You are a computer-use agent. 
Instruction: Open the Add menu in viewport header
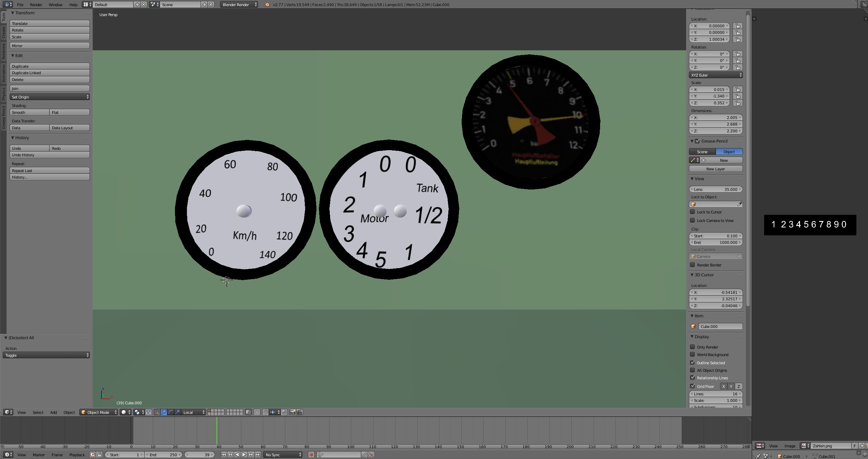53,412
